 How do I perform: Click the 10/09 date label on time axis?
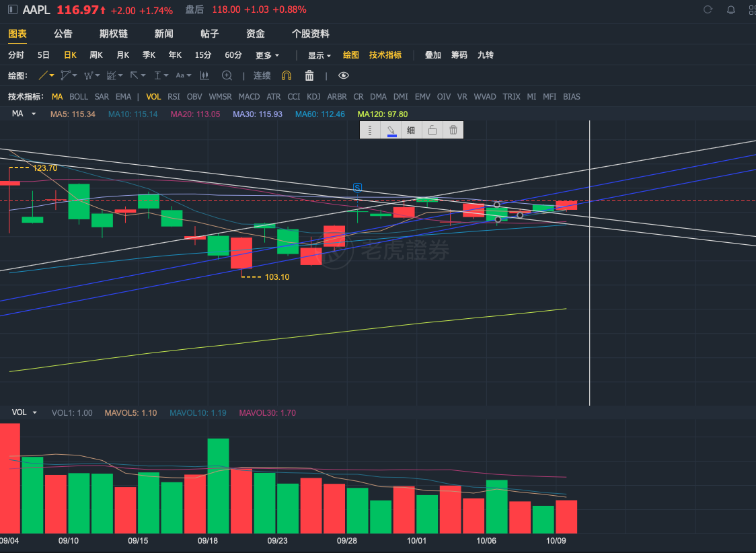pyautogui.click(x=556, y=541)
